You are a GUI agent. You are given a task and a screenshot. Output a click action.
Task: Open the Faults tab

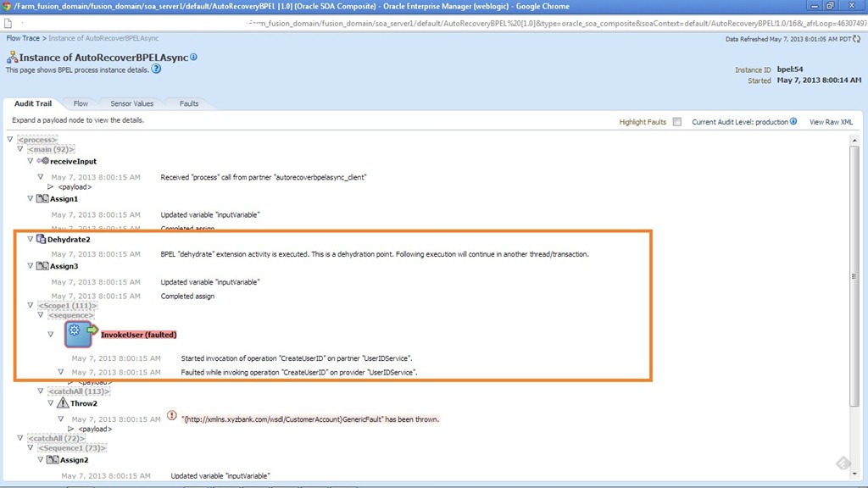click(x=189, y=103)
